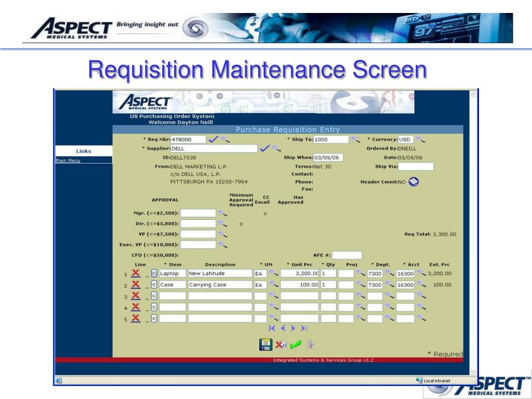Click the delete requisition red X icon

[281, 345]
